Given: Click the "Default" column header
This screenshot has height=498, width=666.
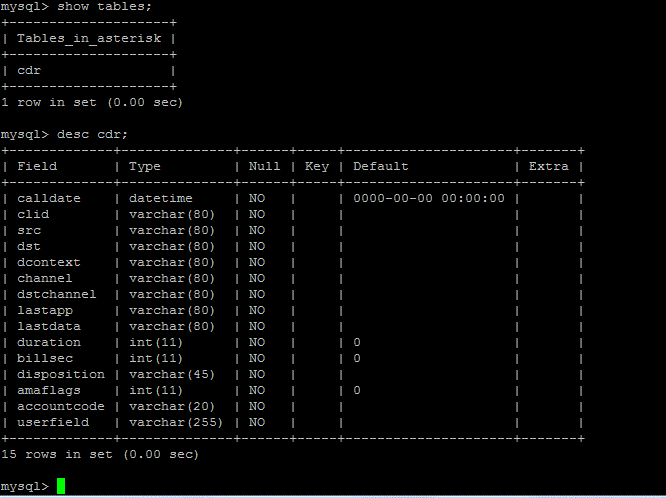Looking at the screenshot, I should coord(381,166).
